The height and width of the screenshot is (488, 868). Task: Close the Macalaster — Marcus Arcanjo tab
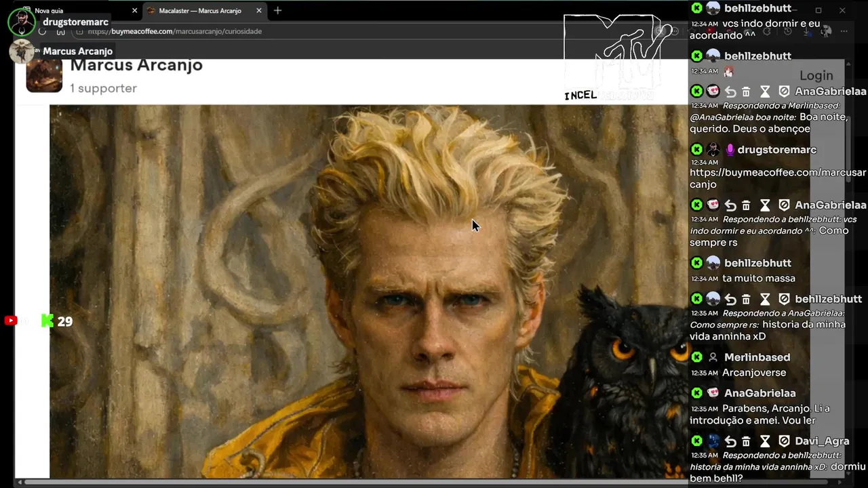[258, 10]
